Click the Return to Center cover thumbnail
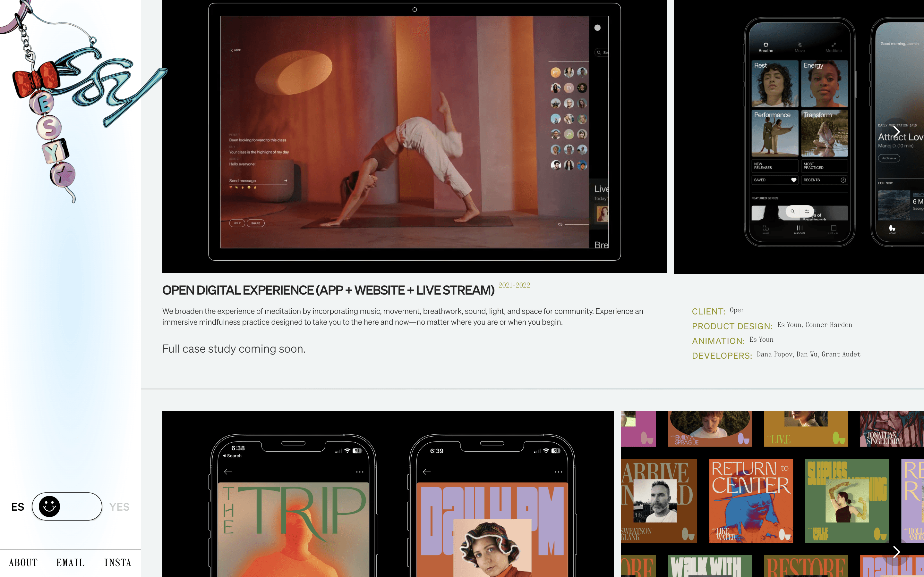 tap(751, 500)
